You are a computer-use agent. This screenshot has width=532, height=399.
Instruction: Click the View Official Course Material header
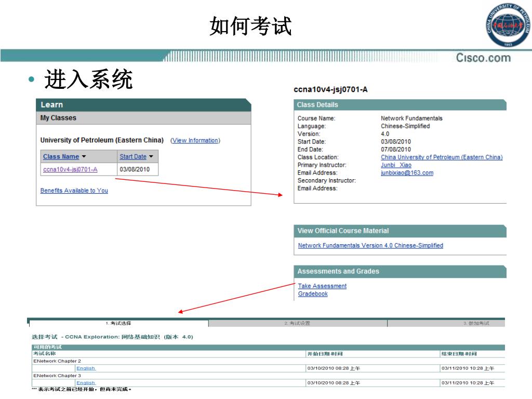[400, 231]
